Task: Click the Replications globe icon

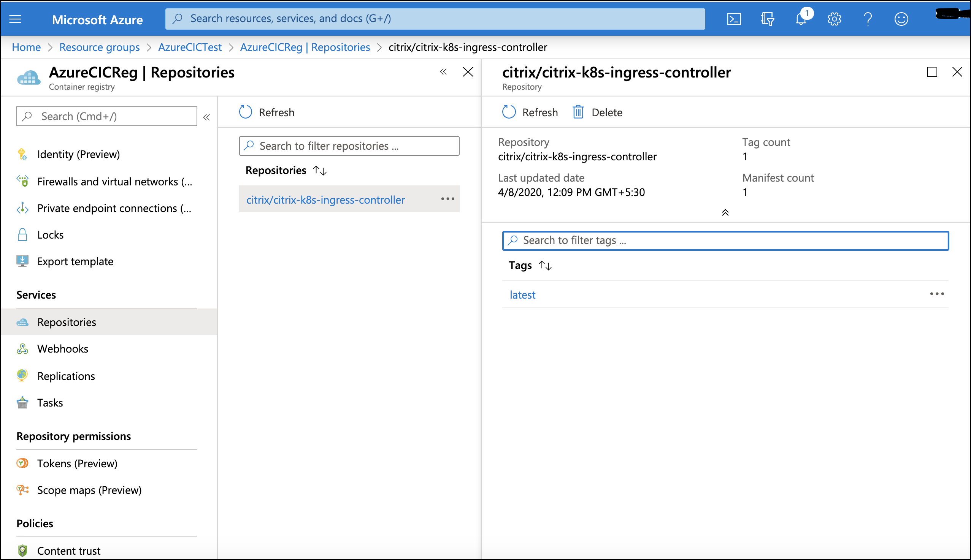Action: 22,375
